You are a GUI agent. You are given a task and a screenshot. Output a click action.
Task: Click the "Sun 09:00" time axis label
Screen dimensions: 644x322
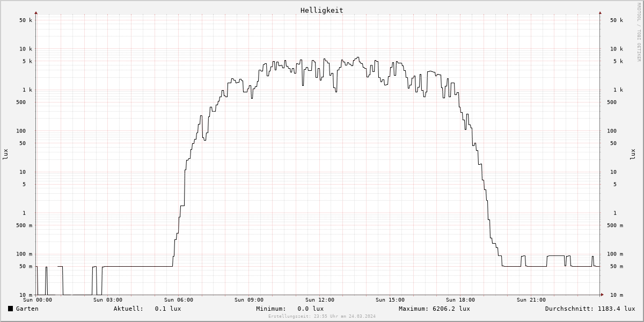(x=249, y=300)
